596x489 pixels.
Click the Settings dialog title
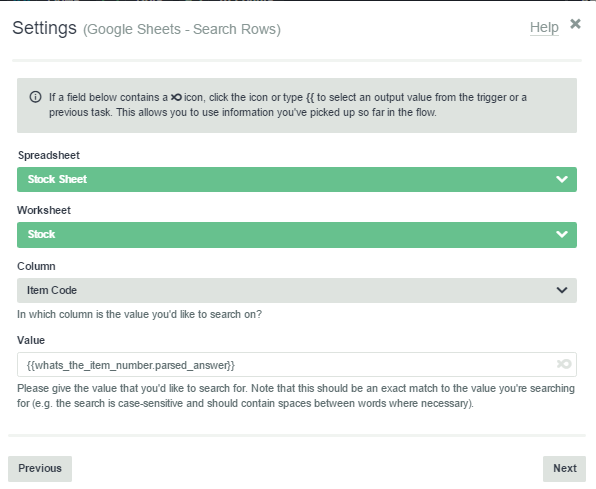coord(44,28)
